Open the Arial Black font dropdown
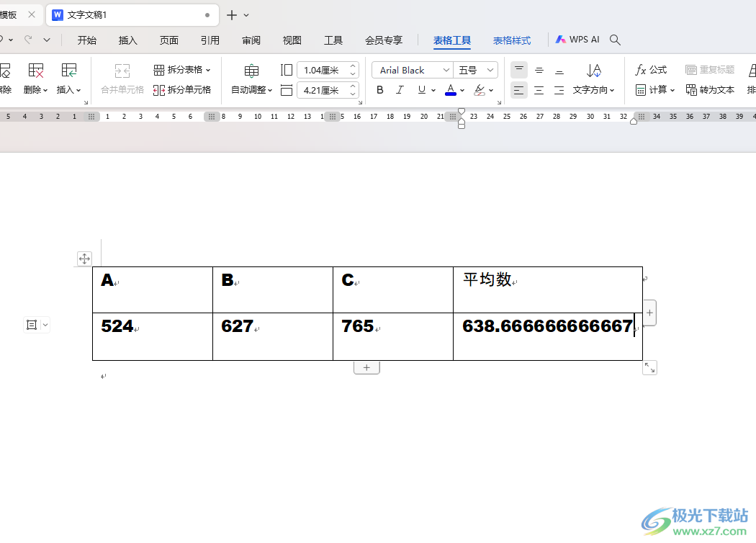 coord(446,70)
